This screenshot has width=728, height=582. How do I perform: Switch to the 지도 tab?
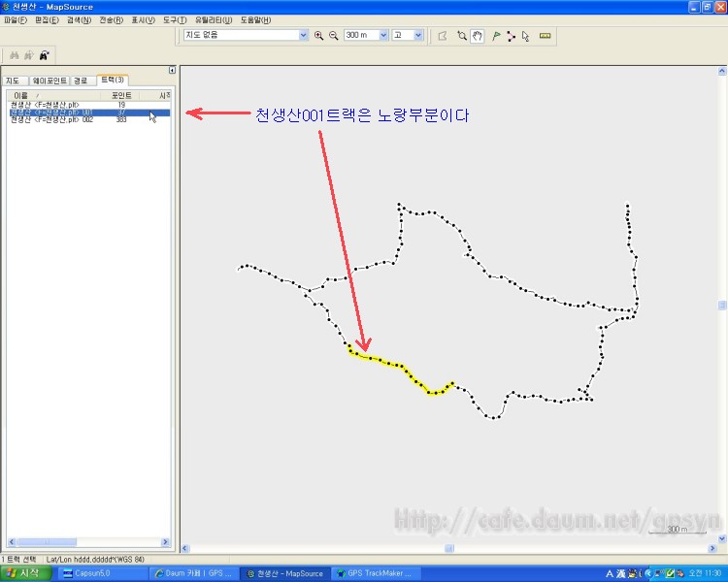[x=14, y=81]
